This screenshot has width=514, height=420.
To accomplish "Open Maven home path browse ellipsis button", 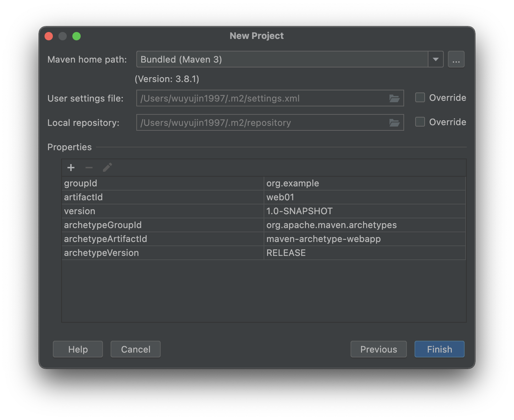I will point(456,59).
